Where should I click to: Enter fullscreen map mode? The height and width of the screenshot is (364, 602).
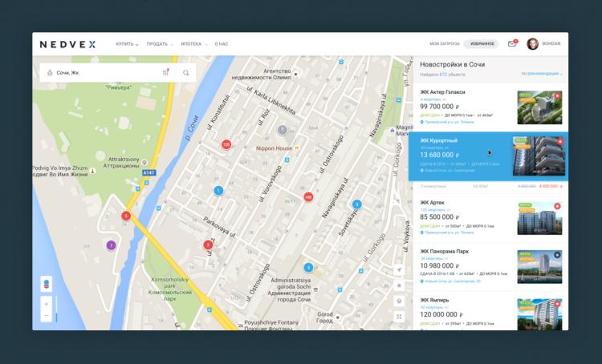click(399, 317)
